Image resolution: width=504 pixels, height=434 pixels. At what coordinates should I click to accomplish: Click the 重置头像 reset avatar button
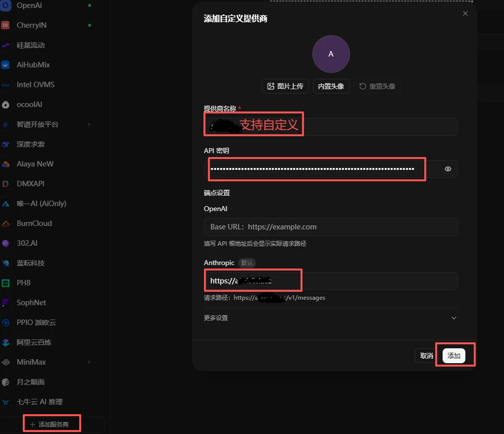pyautogui.click(x=377, y=86)
